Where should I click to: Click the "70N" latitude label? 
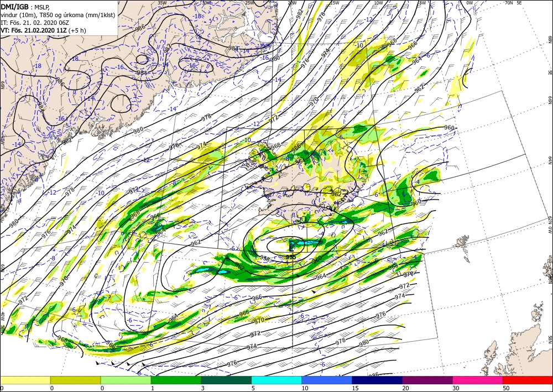pos(509,2)
